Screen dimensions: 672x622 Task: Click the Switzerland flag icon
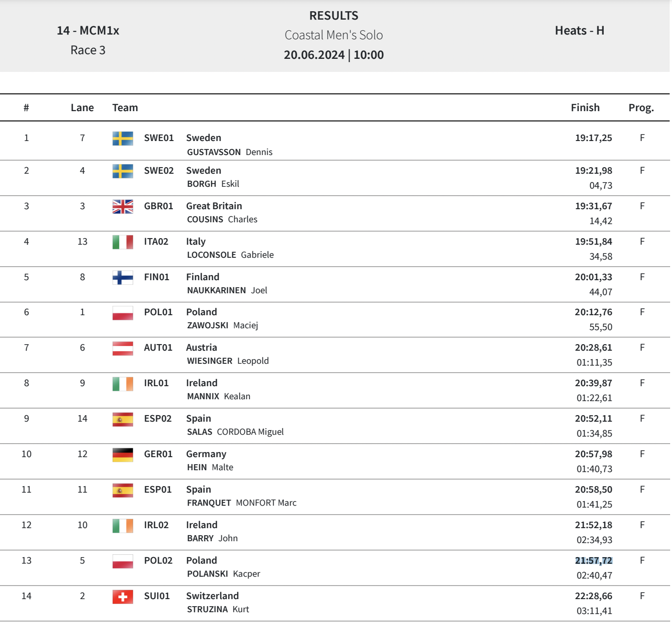click(122, 596)
